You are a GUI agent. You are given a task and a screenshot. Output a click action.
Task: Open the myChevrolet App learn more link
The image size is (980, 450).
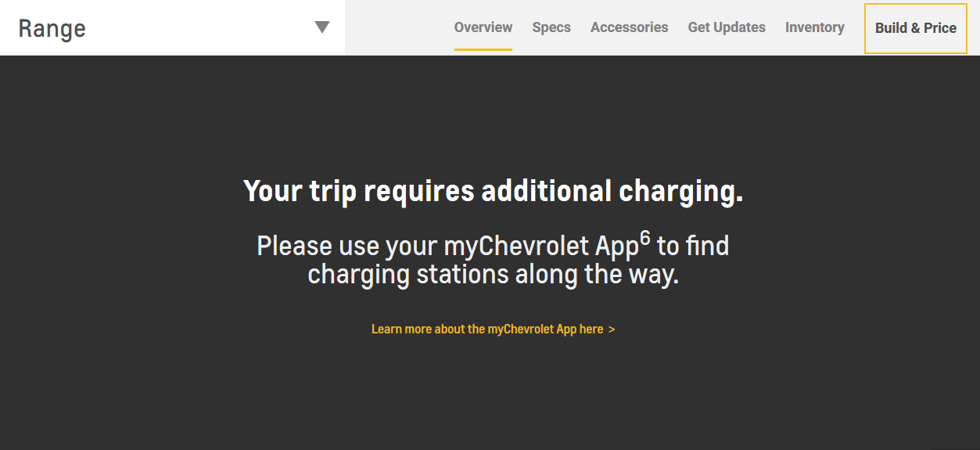486,329
